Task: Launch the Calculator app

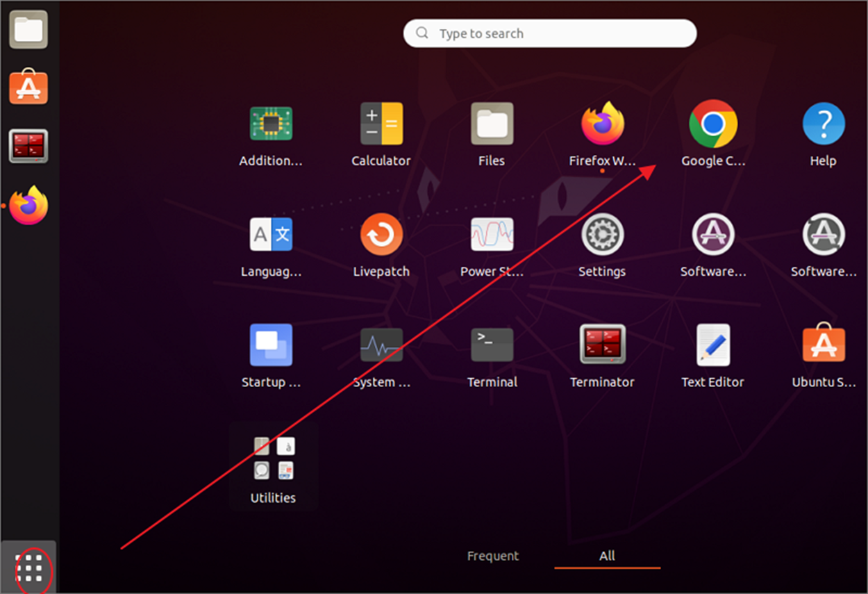Action: point(381,124)
